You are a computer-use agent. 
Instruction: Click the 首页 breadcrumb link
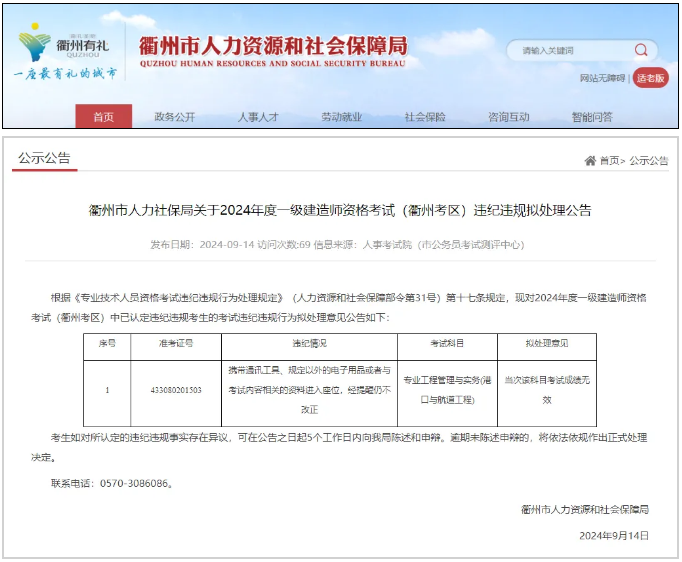tap(609, 161)
